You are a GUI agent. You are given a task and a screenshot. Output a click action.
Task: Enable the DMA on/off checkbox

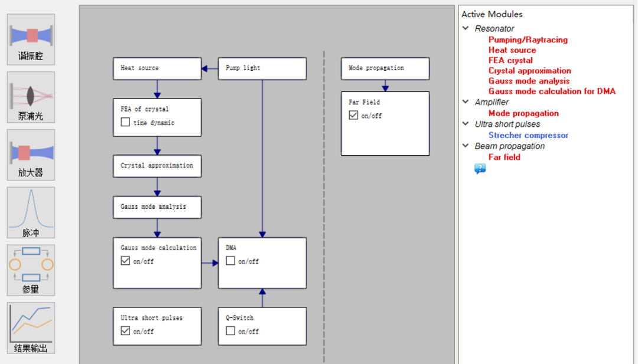230,261
